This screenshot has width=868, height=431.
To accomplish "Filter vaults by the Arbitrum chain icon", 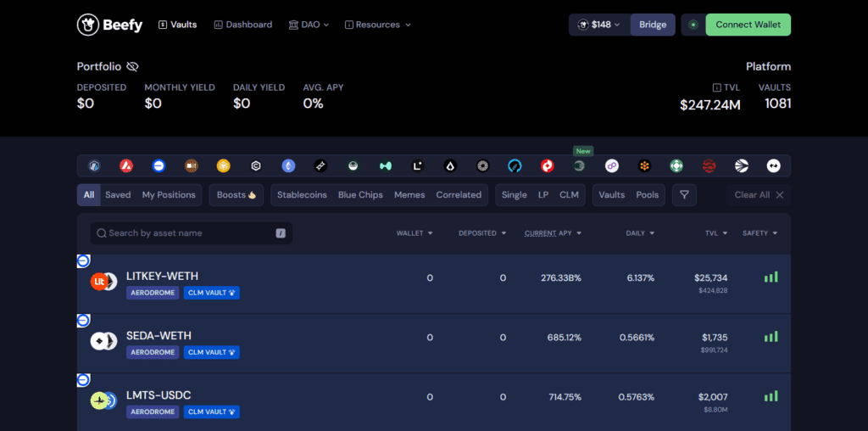I will click(94, 165).
